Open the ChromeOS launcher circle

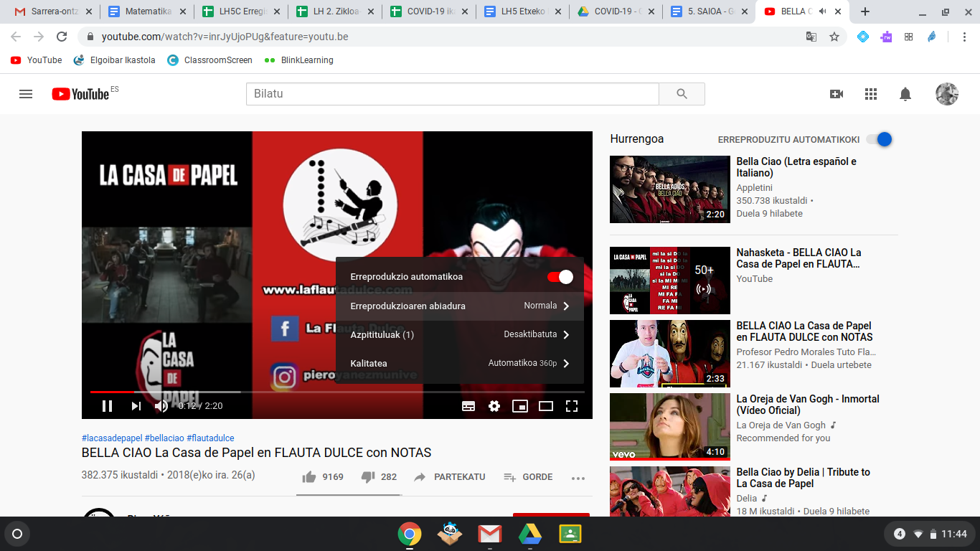tap(17, 534)
